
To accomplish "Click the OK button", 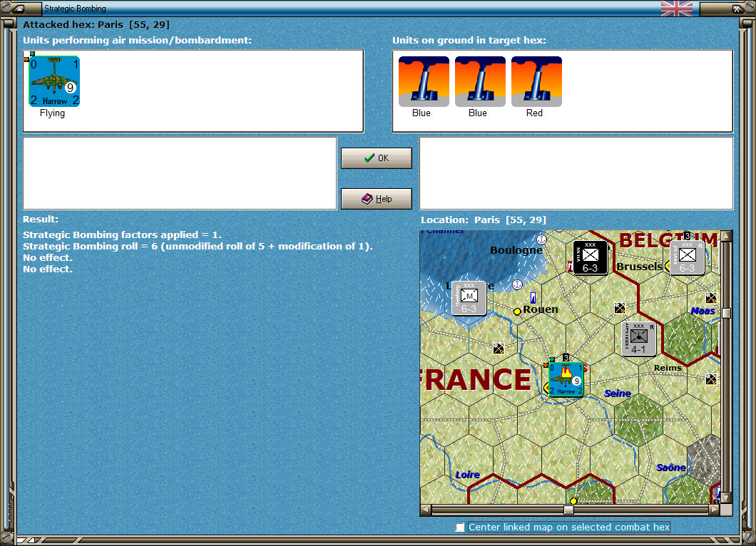I will coord(377,158).
